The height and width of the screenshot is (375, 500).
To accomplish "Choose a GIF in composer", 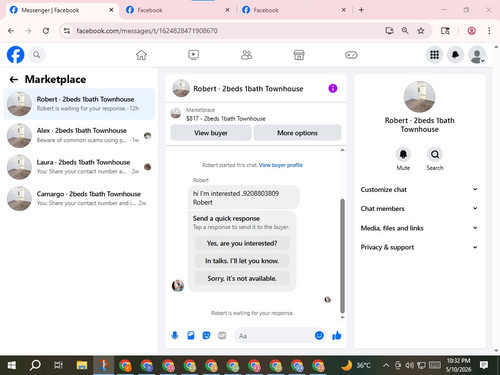I will (222, 335).
